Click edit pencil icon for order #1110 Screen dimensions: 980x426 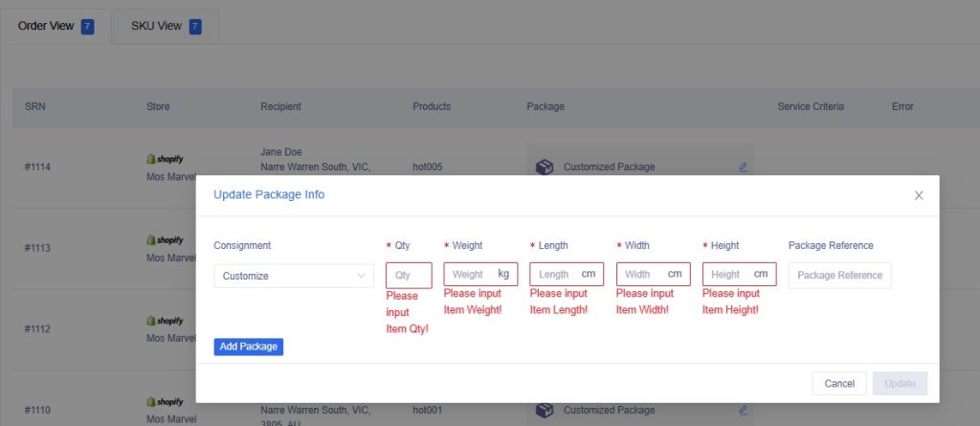[743, 410]
